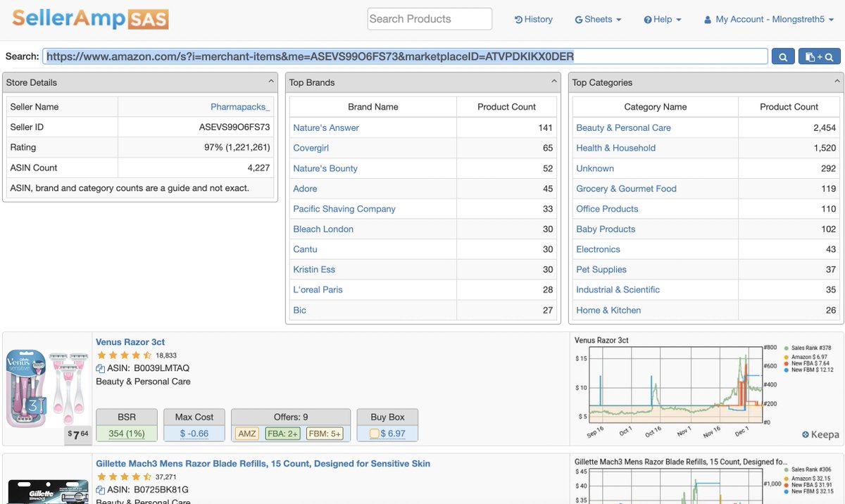Open the Industrial & Scientific category
845x504 pixels.
click(618, 290)
